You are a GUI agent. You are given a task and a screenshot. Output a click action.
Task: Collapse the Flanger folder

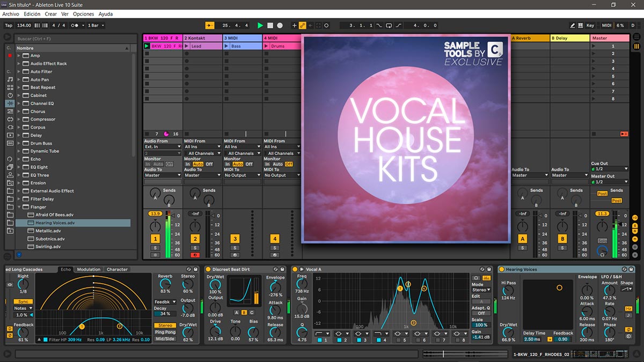[19, 207]
